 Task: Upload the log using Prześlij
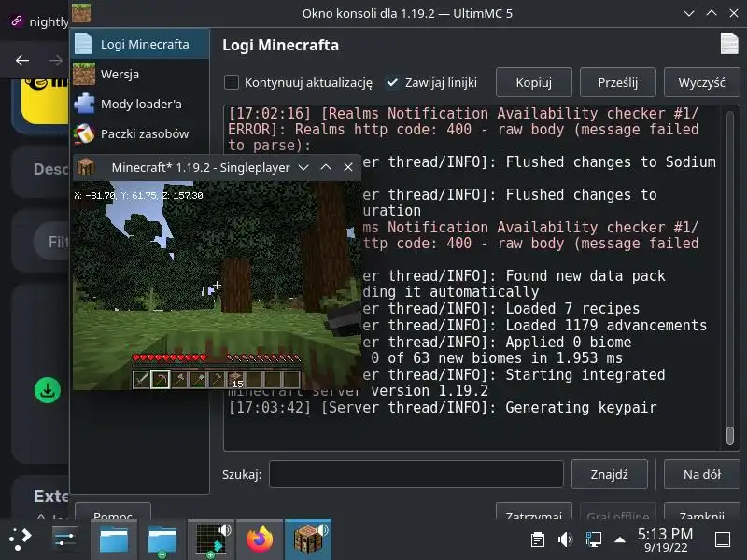coord(617,82)
